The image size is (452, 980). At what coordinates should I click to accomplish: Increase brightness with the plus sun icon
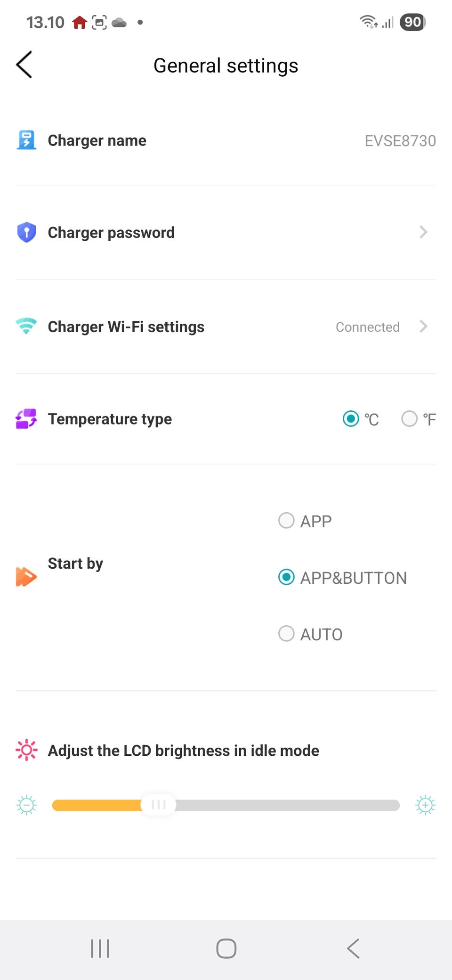[425, 805]
